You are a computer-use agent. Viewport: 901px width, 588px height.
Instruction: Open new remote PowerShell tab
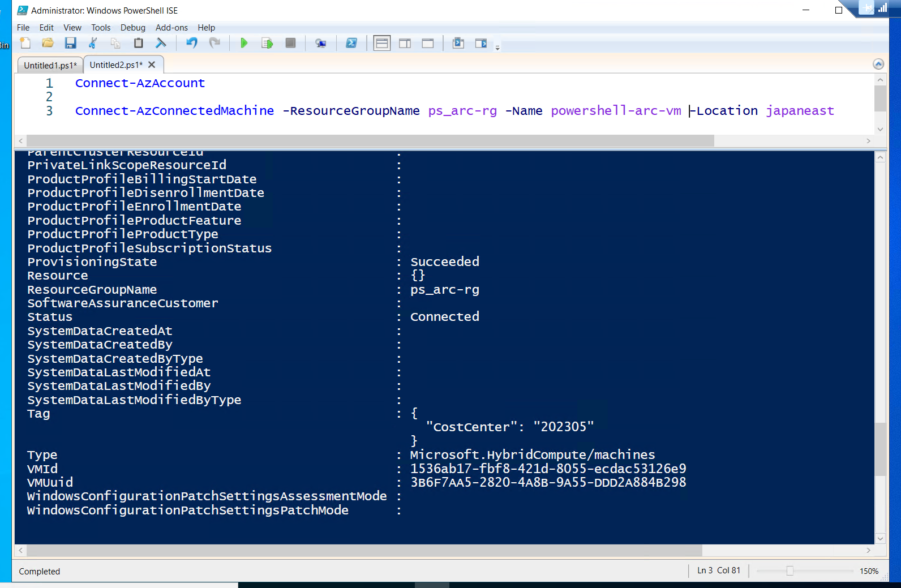pos(321,43)
